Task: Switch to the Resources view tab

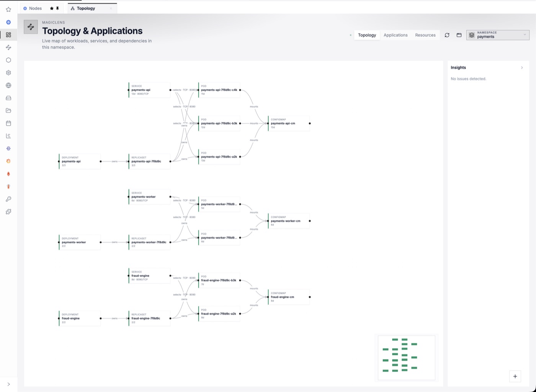Action: [425, 35]
